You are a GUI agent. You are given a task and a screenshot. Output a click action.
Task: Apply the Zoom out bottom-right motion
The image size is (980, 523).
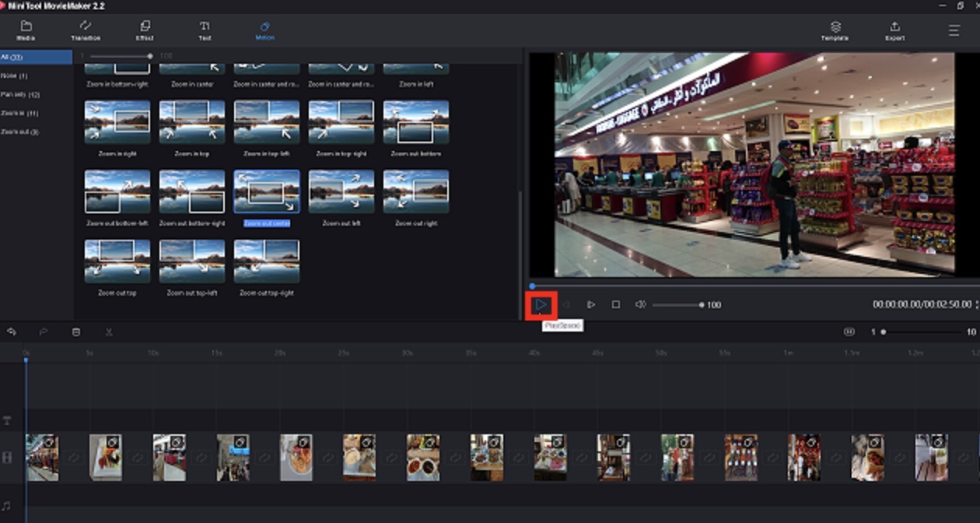tap(192, 191)
